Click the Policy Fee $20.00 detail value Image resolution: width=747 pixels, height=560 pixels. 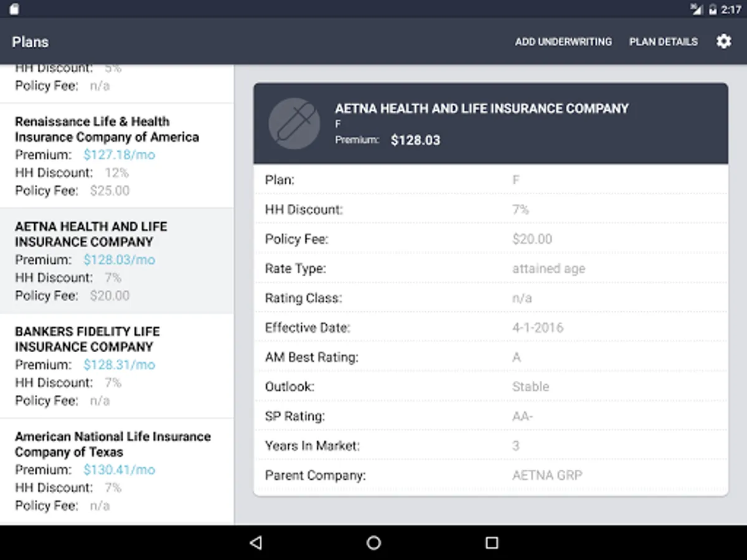[532, 239]
